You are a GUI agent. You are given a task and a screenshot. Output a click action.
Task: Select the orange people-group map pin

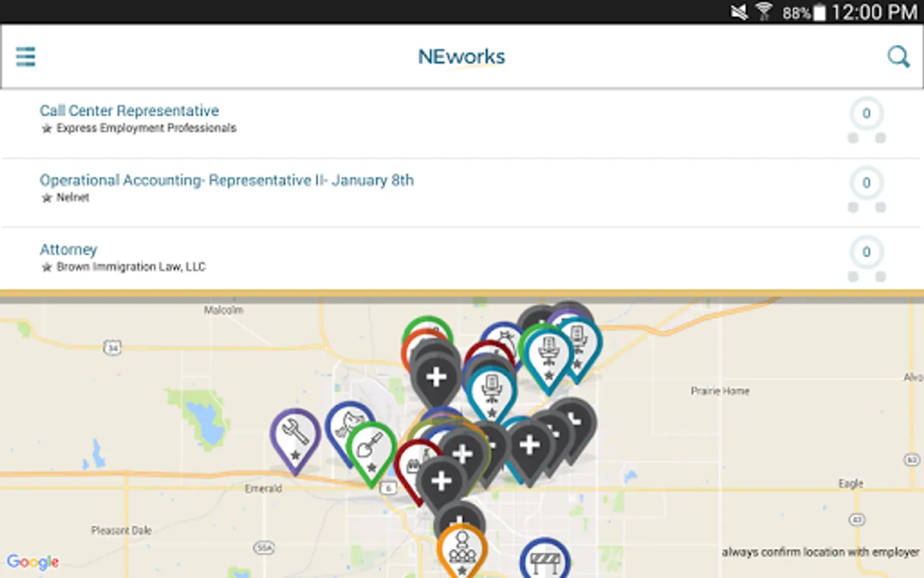tap(462, 551)
